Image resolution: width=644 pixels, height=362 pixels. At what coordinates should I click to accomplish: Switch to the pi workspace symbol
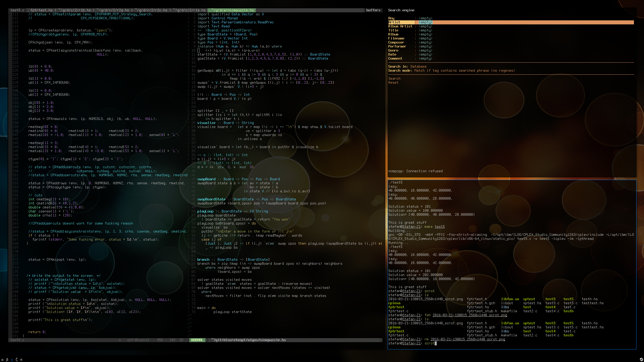[21, 360]
